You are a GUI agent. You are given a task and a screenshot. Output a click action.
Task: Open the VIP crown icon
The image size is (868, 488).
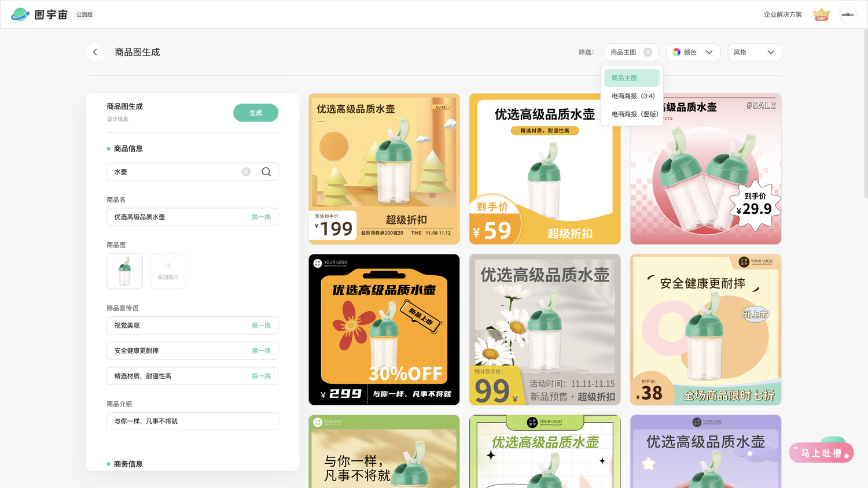pos(821,14)
